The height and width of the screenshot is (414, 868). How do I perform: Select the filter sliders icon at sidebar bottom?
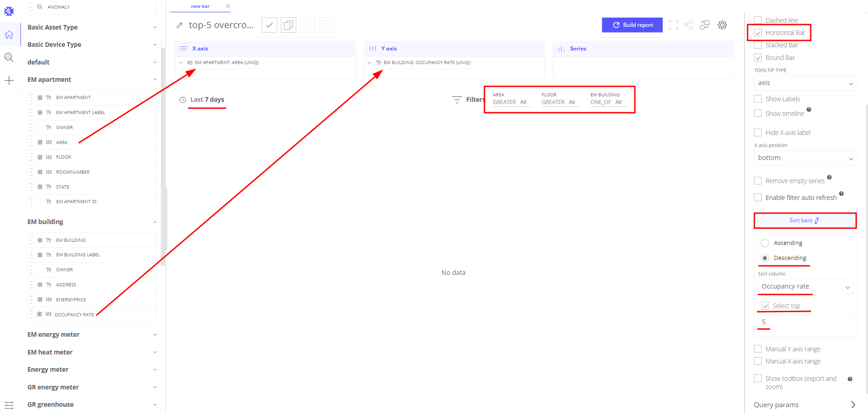click(10, 405)
